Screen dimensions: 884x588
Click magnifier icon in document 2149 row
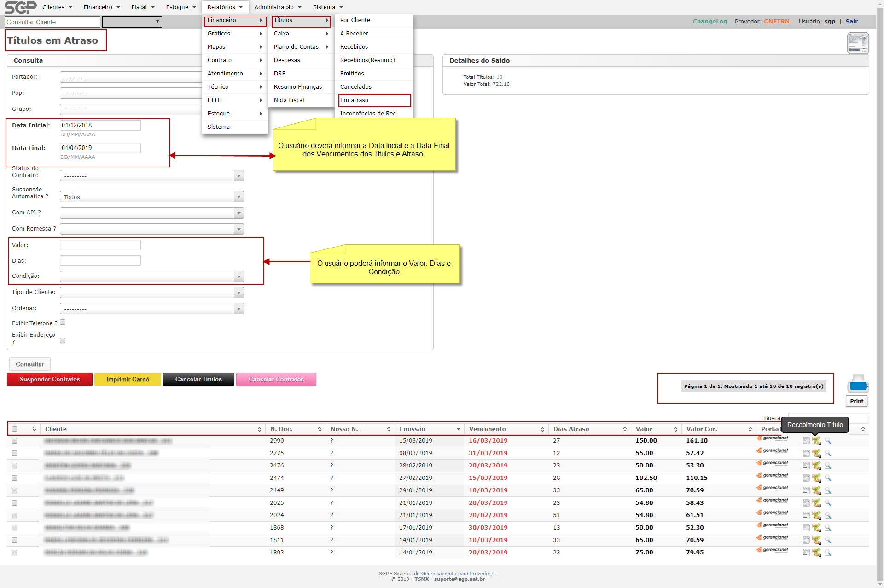tap(828, 490)
